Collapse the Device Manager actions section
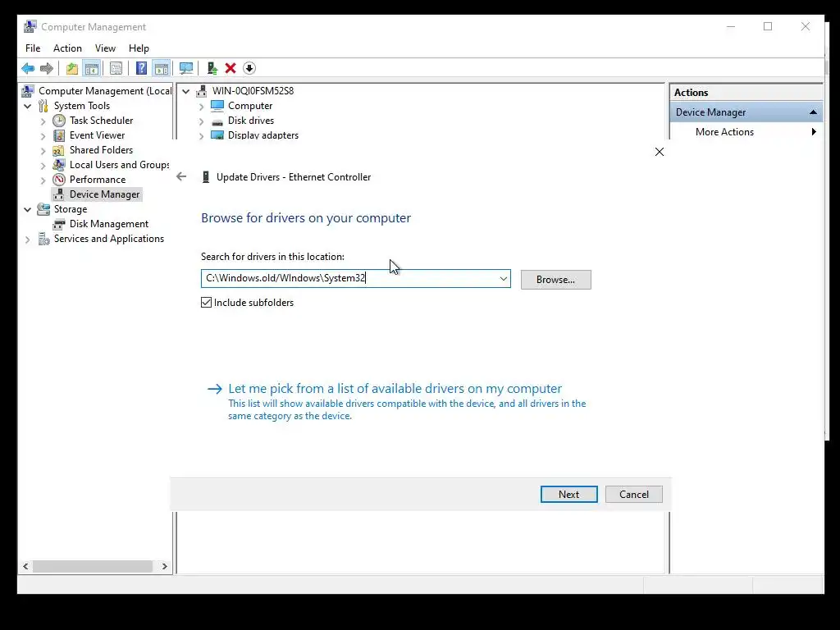 coord(813,112)
